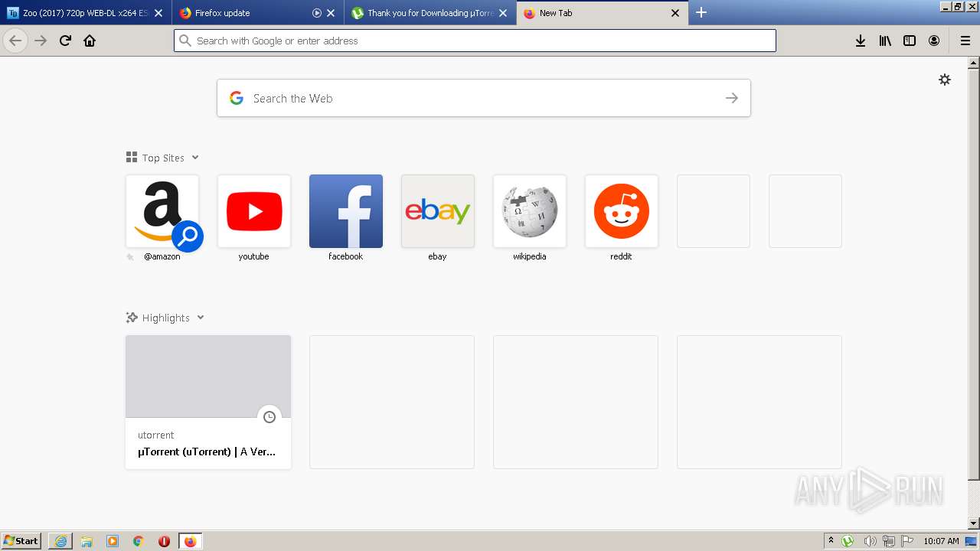Reload the current page
Image resolution: width=980 pixels, height=551 pixels.
[x=65, y=41]
